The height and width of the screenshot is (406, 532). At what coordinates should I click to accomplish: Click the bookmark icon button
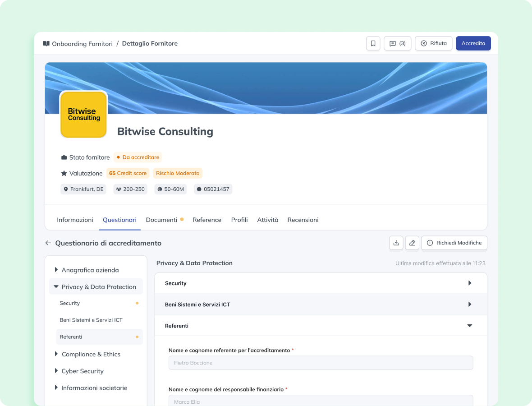[373, 43]
